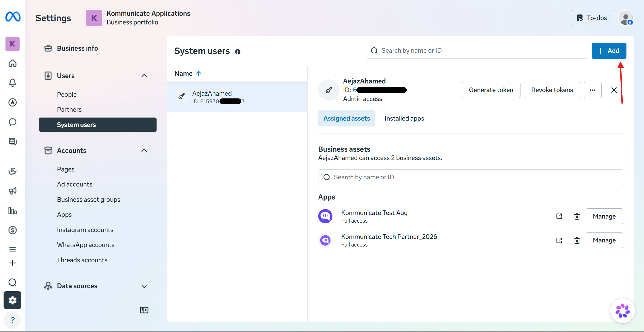The width and height of the screenshot is (644, 332).
Task: Open the Insights bar chart icon
Action: 12,211
